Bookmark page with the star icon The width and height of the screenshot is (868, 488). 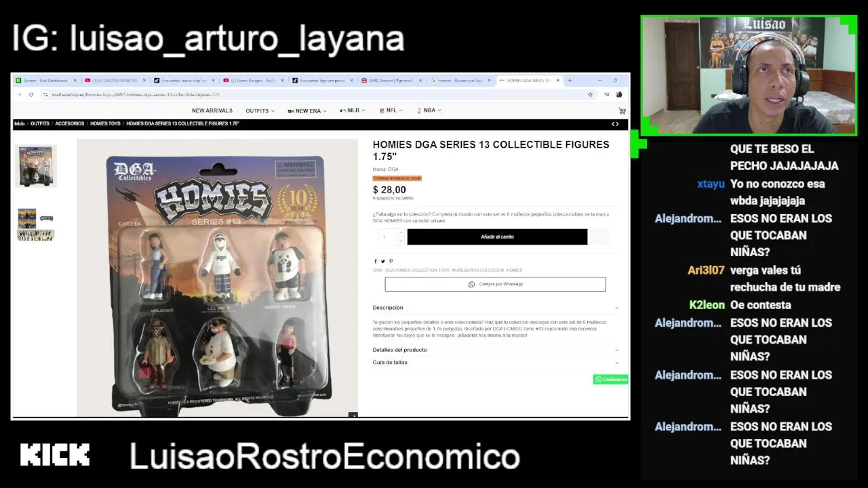[590, 94]
